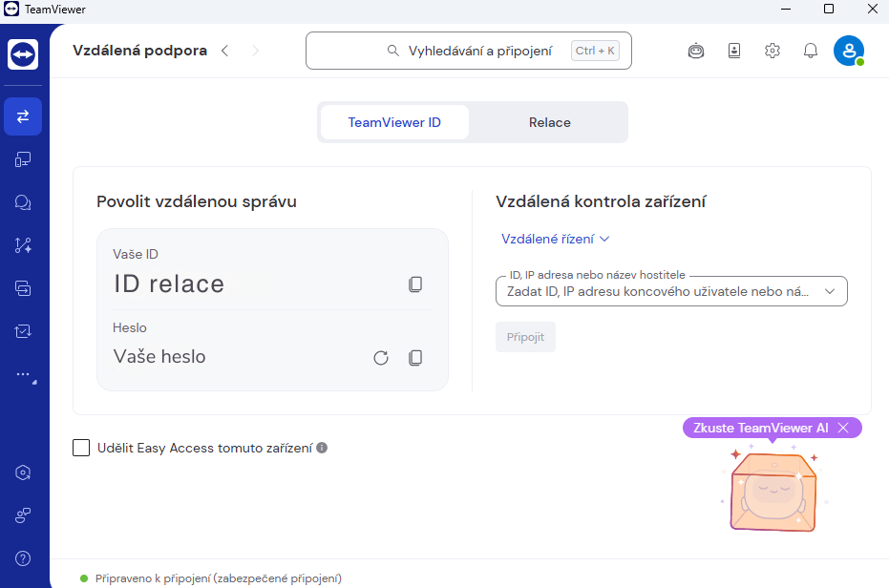889x588 pixels.
Task: Open the help question mark icon
Action: (x=22, y=558)
